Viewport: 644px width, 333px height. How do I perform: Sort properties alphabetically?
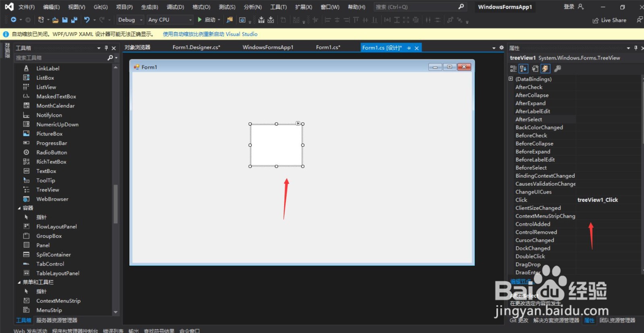[523, 69]
